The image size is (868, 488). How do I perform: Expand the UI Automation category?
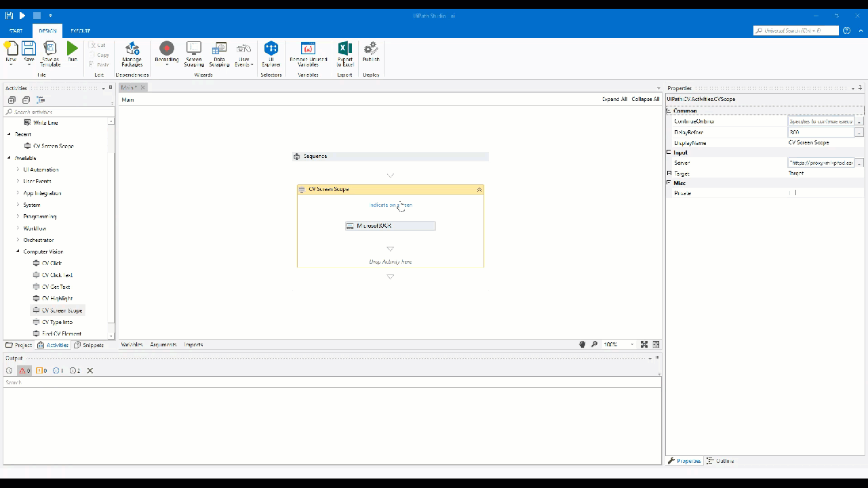click(x=18, y=169)
